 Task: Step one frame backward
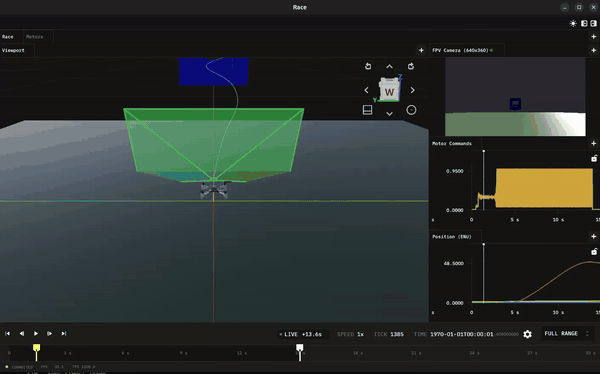point(22,333)
